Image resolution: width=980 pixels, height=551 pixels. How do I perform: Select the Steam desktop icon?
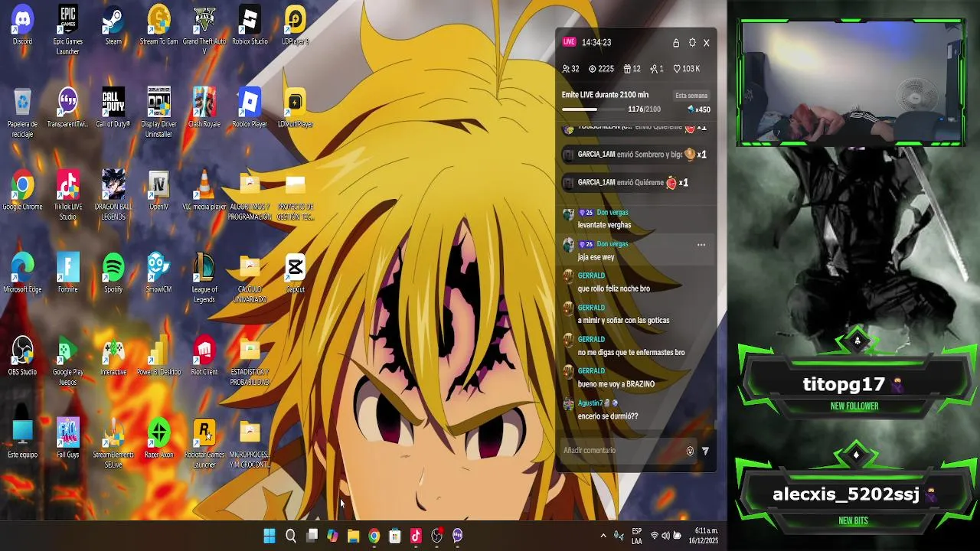(x=113, y=25)
